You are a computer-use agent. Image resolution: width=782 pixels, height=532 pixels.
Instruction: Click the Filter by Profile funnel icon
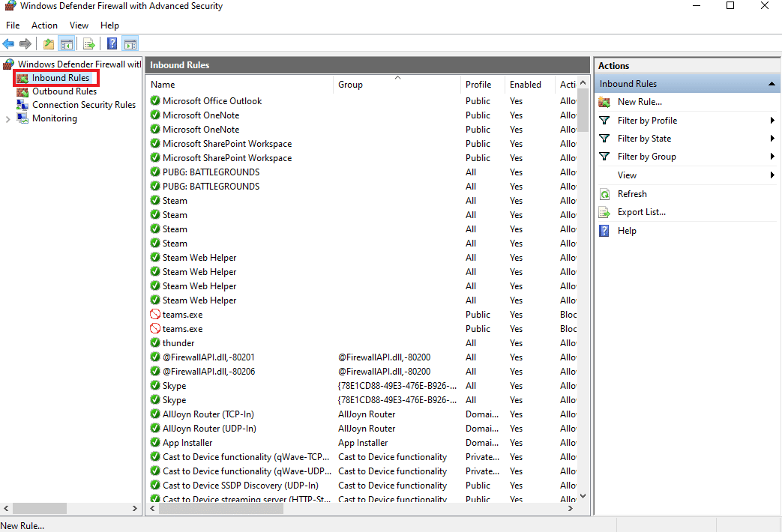[x=604, y=120]
